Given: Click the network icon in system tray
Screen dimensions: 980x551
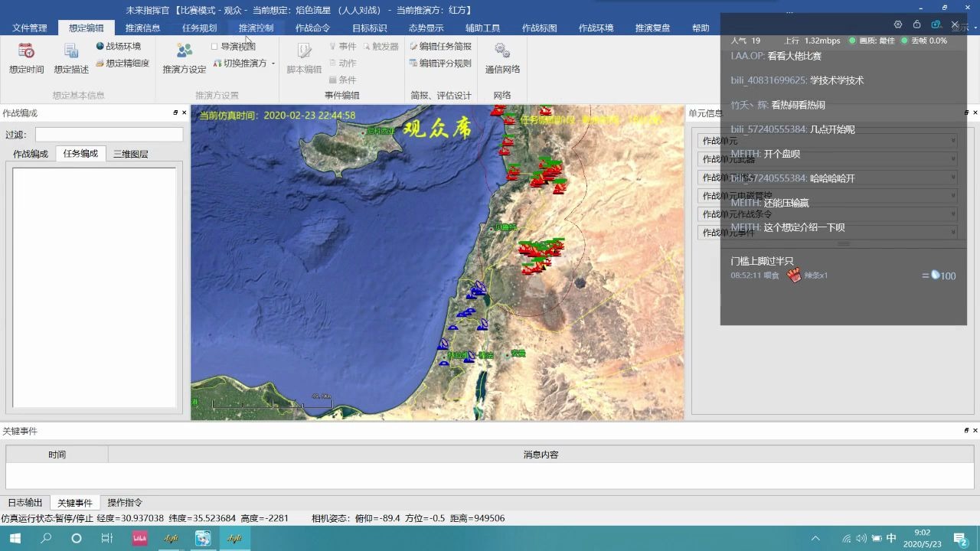Looking at the screenshot, I should pos(846,538).
